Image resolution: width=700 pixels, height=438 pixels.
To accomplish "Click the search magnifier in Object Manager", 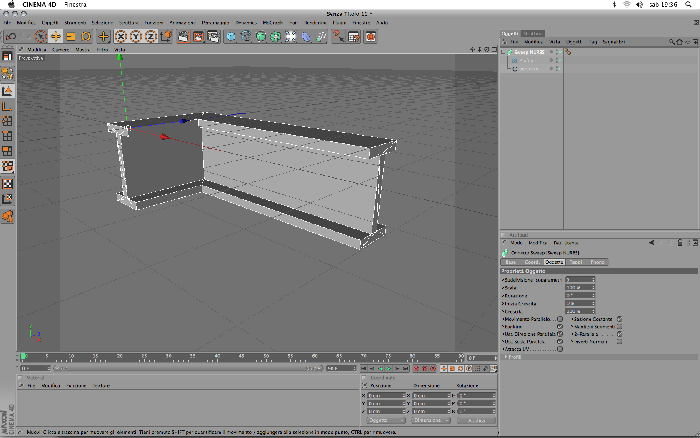I will click(671, 42).
